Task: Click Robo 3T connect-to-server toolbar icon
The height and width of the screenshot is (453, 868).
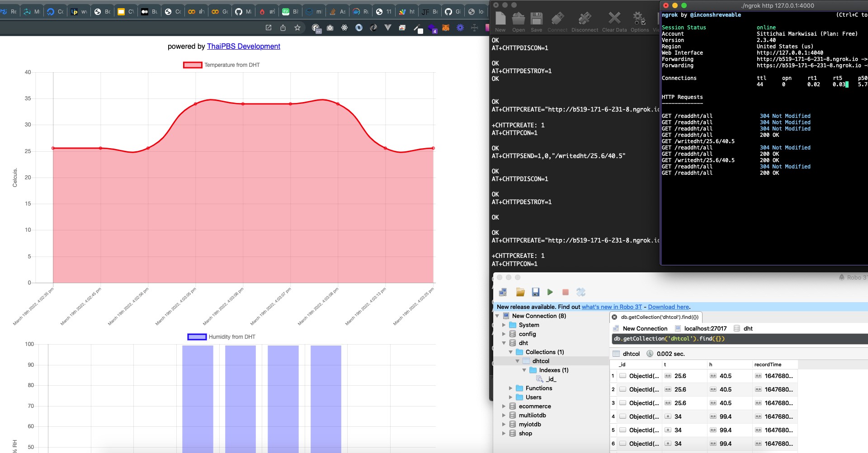Action: point(503,292)
